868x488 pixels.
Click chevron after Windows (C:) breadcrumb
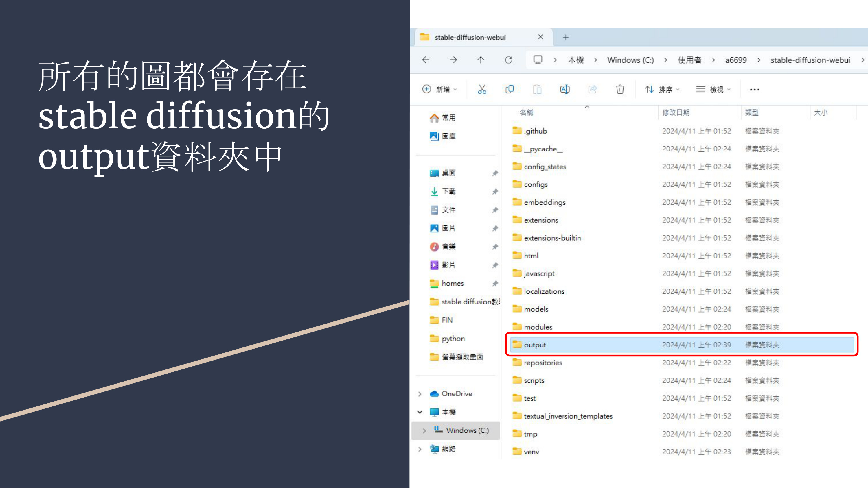[x=665, y=60]
